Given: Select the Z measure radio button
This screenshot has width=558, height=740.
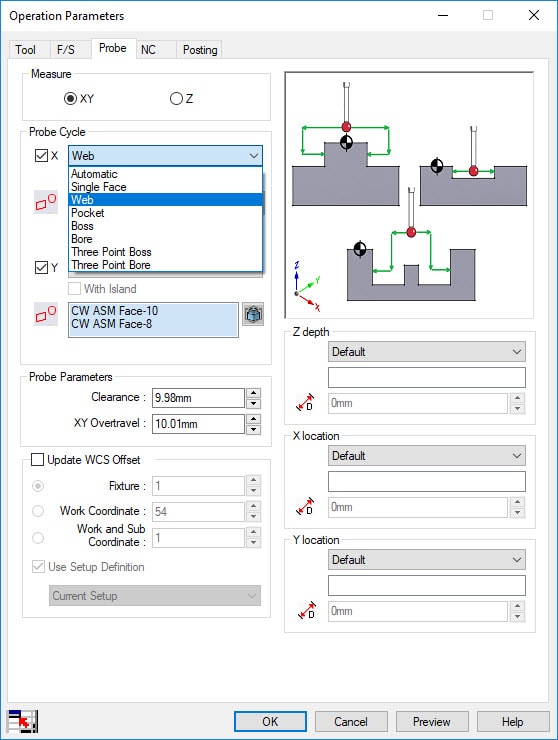Looking at the screenshot, I should pyautogui.click(x=176, y=99).
